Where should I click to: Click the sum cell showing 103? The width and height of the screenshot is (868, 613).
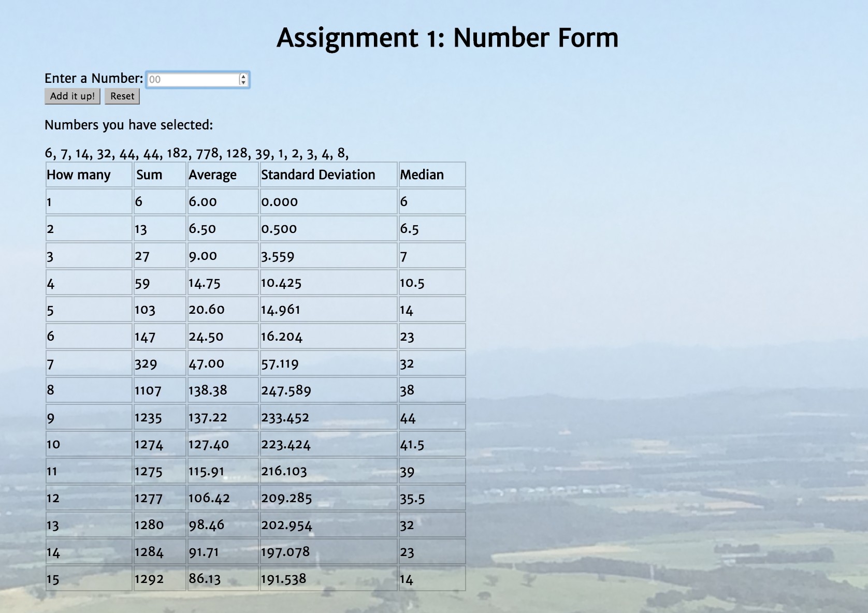click(160, 309)
